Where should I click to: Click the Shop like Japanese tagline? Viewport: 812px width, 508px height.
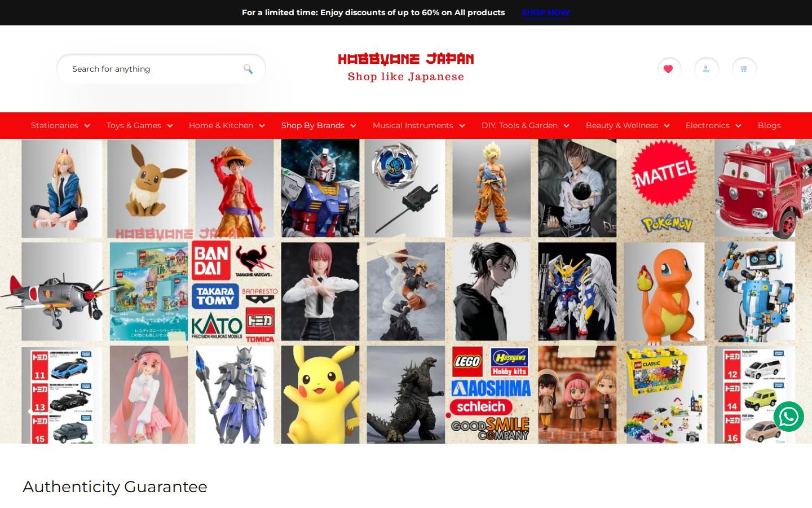pyautogui.click(x=406, y=77)
